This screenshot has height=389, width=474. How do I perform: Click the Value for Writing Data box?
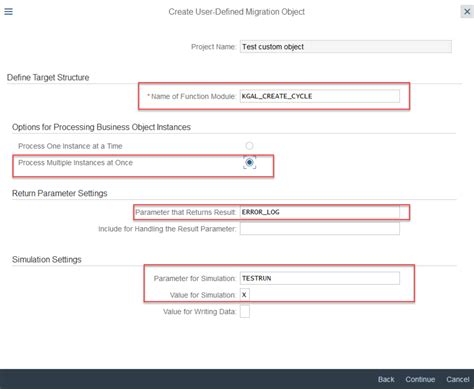click(245, 312)
